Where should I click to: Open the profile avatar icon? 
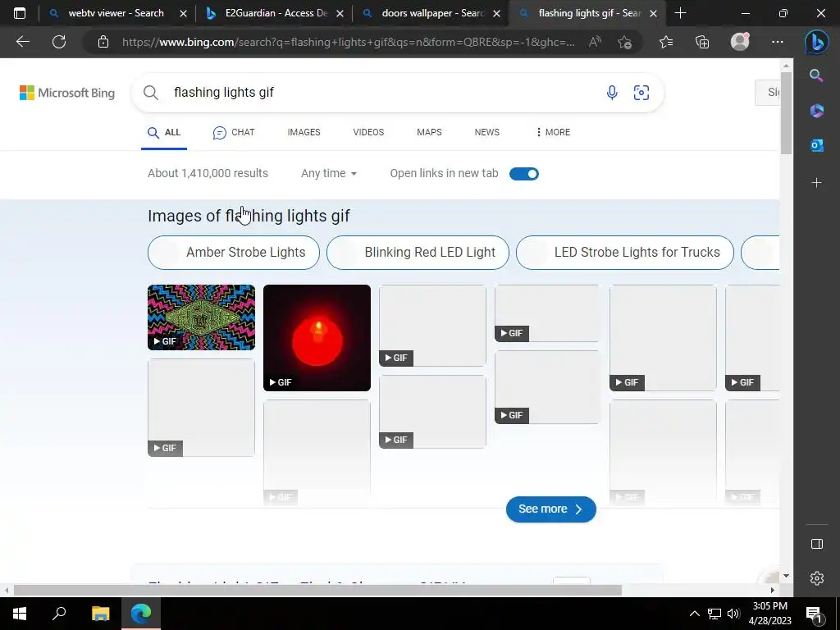click(740, 42)
